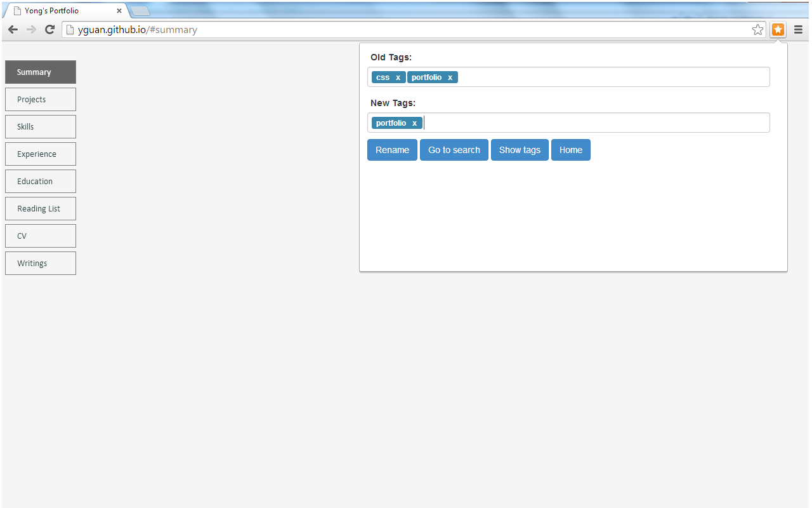Open the orange star tagging extension
The image size is (812, 508).
[x=778, y=30]
